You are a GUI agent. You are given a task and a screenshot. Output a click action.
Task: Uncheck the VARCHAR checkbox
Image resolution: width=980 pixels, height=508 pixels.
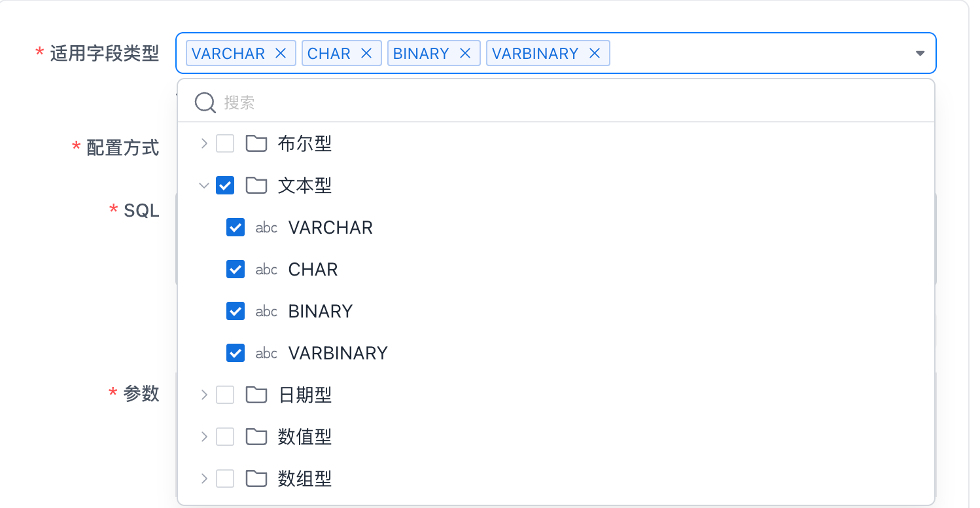(x=236, y=228)
